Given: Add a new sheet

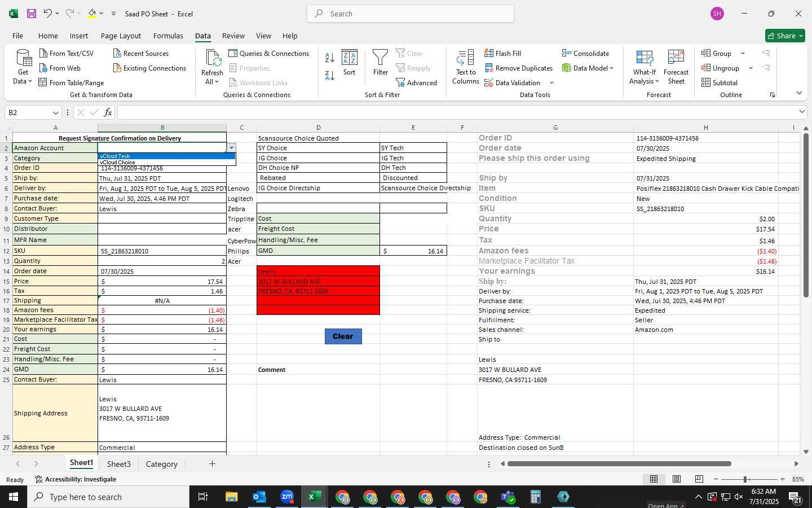Looking at the screenshot, I should click(212, 464).
